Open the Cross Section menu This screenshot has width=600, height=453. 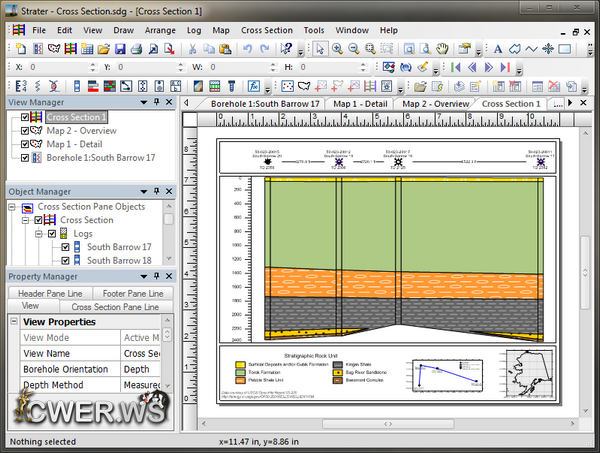267,30
